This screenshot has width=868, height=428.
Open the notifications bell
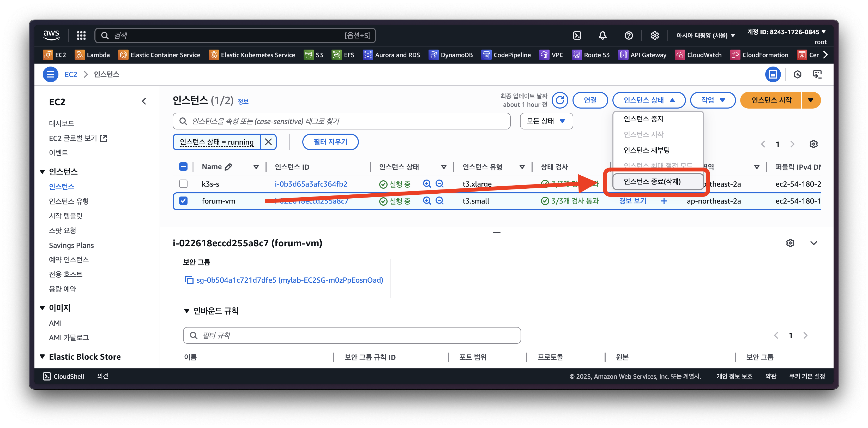(x=602, y=35)
